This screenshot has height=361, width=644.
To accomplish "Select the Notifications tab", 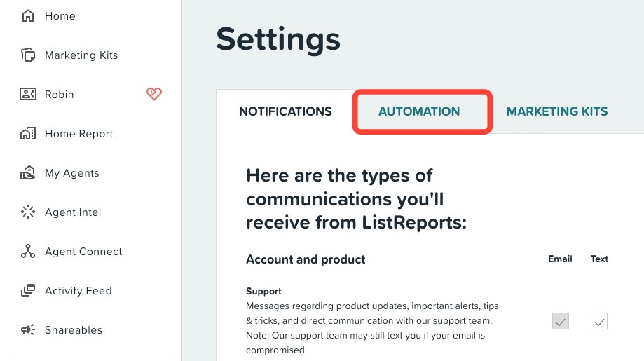I will coord(285,111).
